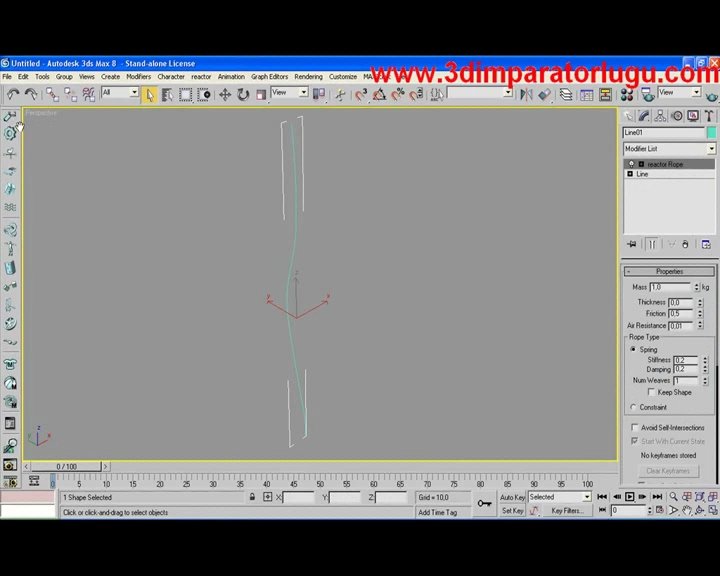
Task: Click the Key Filters button
Action: (568, 511)
